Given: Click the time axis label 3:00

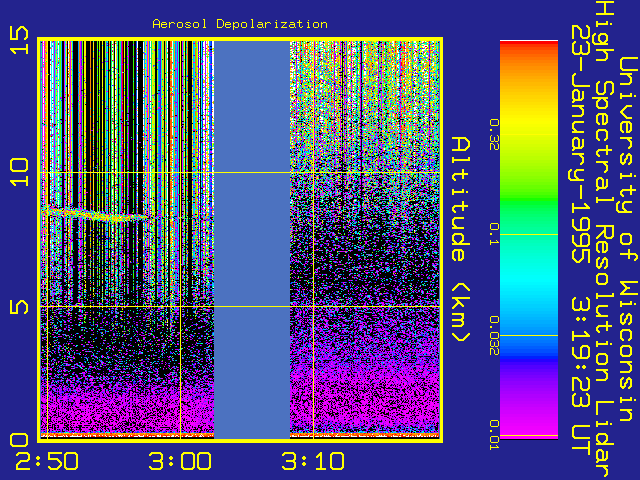Looking at the screenshot, I should point(180,462).
